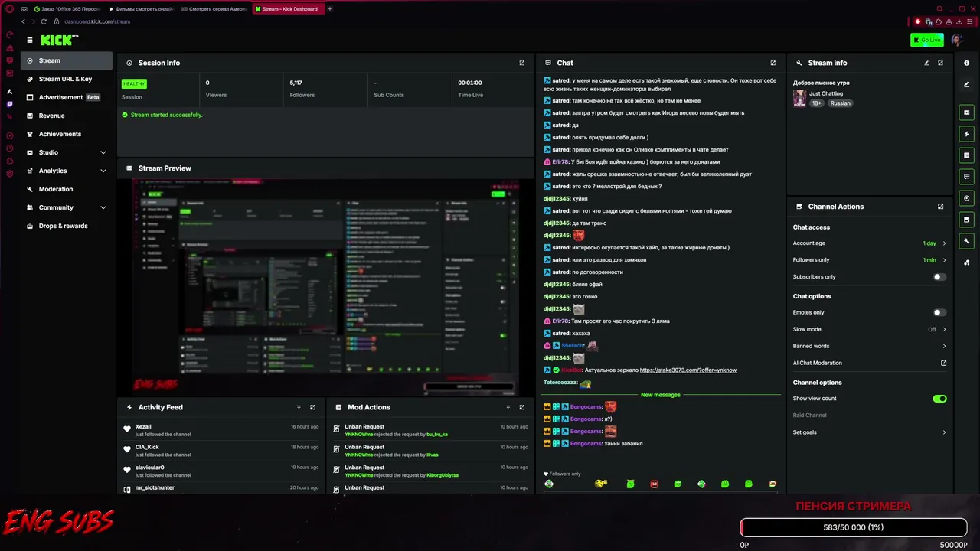
Task: Click username bu_bu_ka in Mod Actions
Action: click(x=436, y=435)
